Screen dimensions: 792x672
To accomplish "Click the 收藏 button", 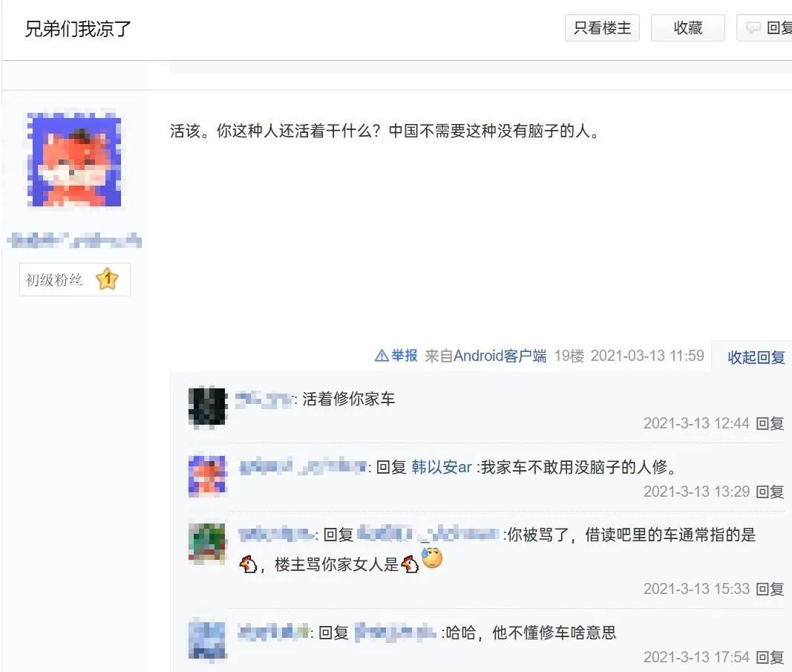I will 688,27.
